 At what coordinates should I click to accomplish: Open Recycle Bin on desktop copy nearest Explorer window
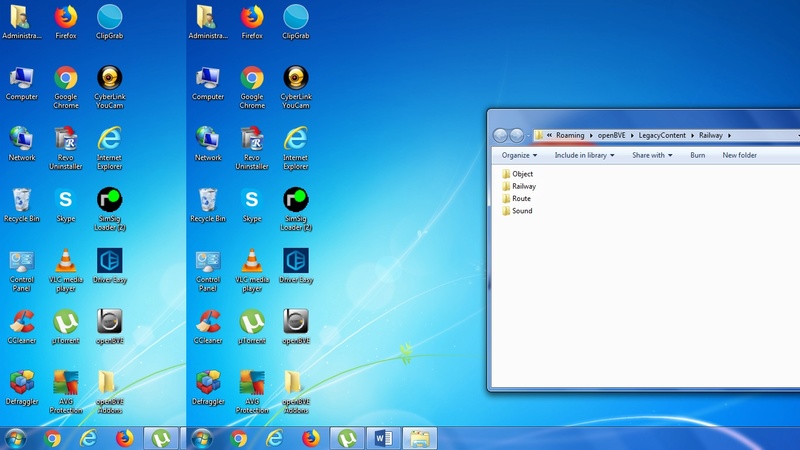pyautogui.click(x=208, y=206)
